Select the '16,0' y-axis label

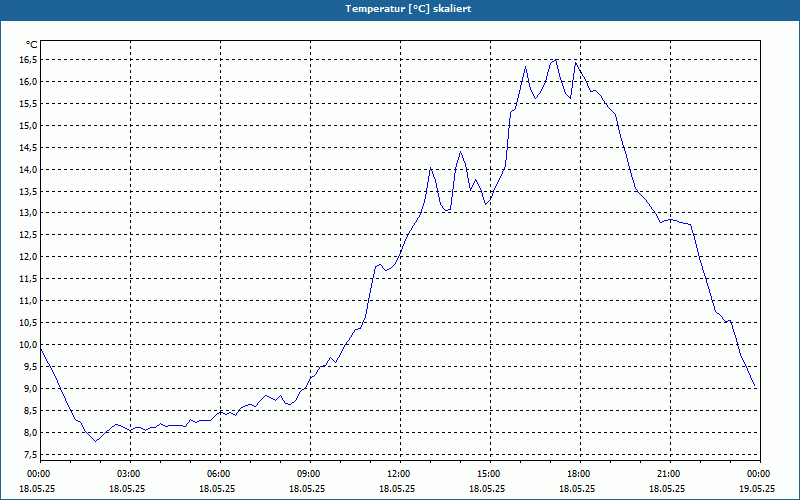30,82
